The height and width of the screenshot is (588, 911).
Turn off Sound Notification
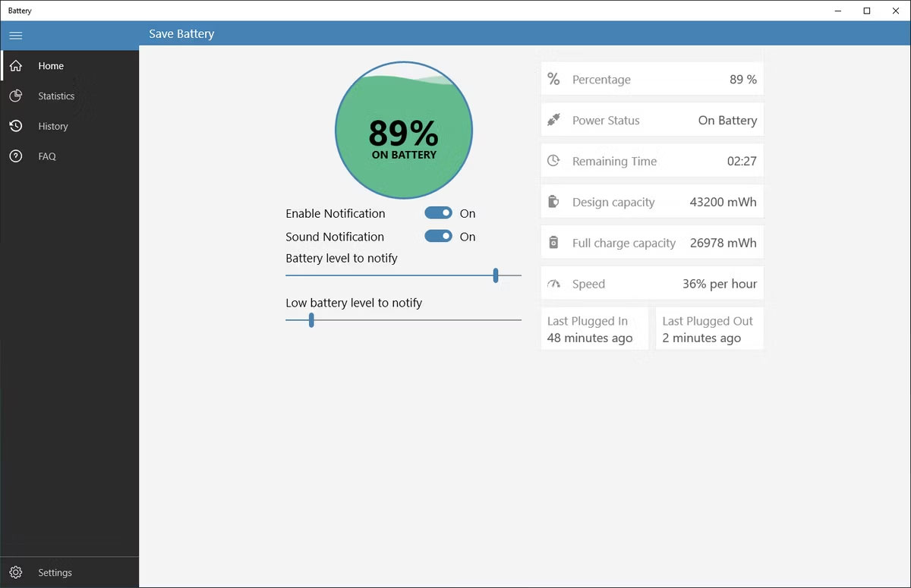tap(437, 236)
